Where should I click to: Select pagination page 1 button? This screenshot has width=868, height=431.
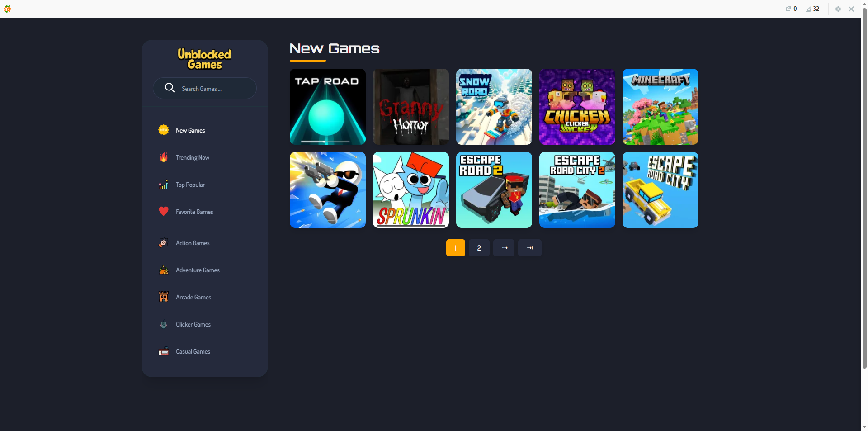pos(456,248)
